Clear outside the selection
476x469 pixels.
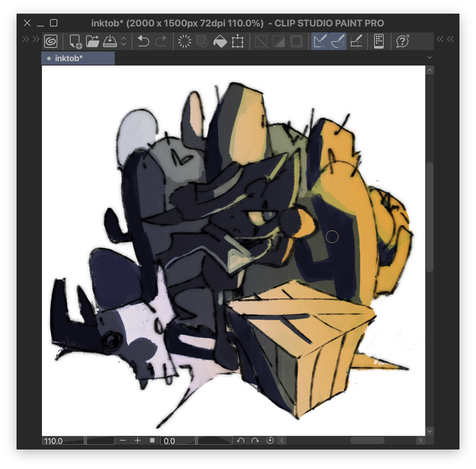pos(202,41)
